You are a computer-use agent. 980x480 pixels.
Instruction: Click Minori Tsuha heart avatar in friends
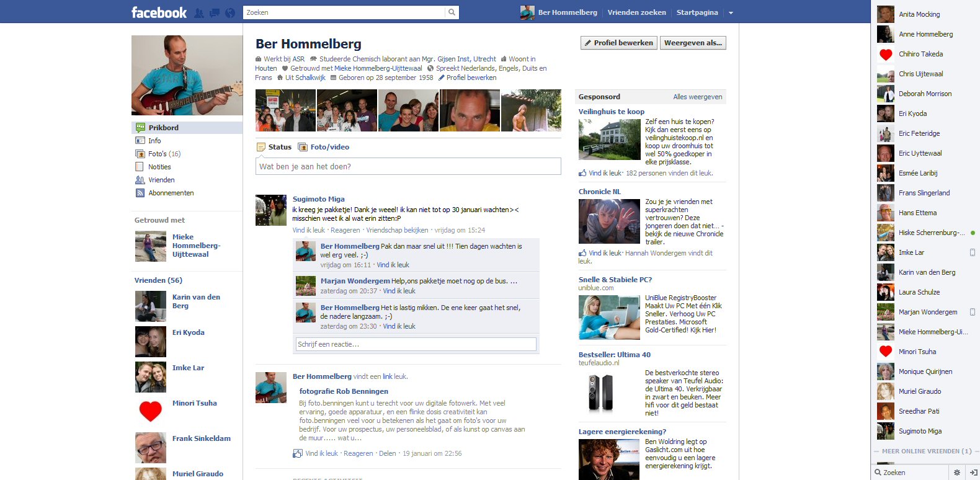(x=151, y=412)
